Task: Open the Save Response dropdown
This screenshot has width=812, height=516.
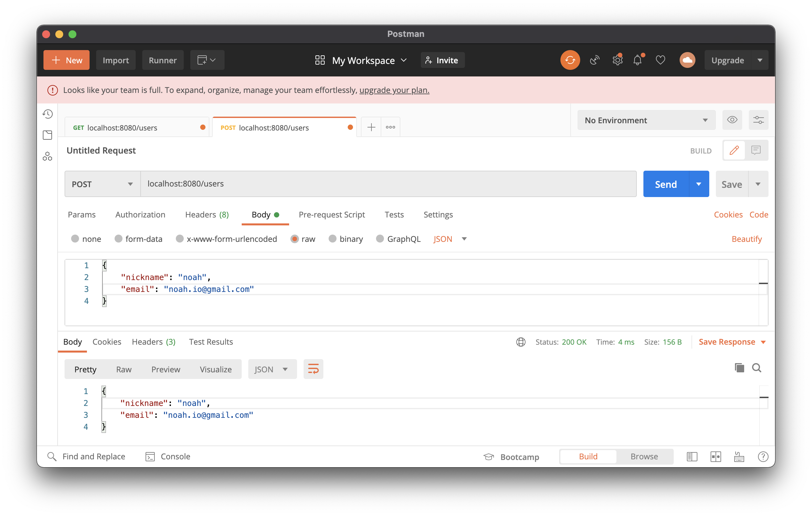Action: pyautogui.click(x=732, y=342)
